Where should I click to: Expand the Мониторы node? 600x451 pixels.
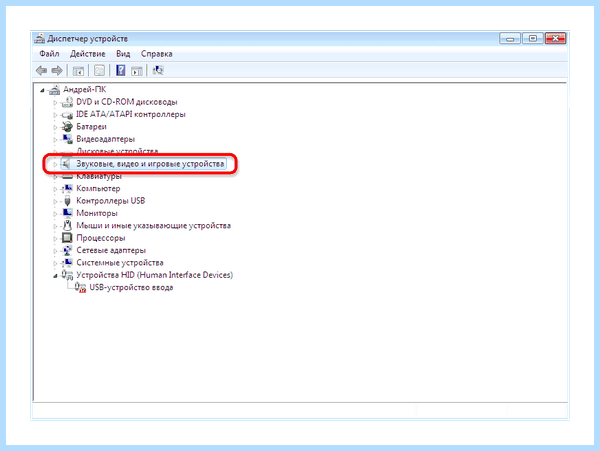[55, 213]
